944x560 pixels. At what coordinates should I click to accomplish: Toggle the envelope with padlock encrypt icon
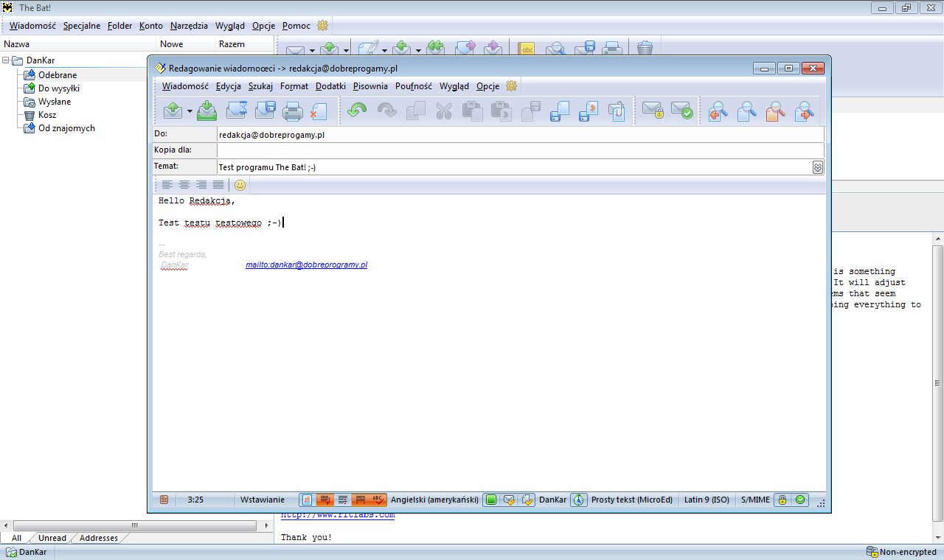[653, 111]
